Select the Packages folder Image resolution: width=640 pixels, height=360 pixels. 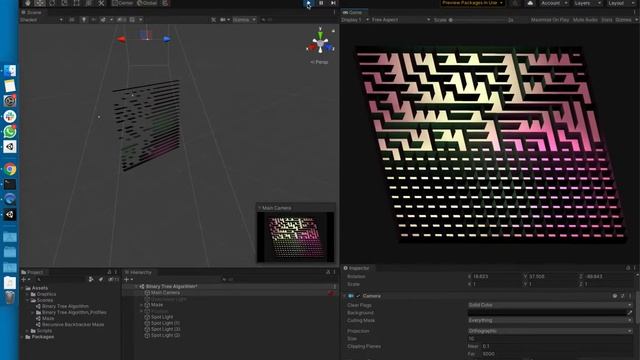pos(42,337)
